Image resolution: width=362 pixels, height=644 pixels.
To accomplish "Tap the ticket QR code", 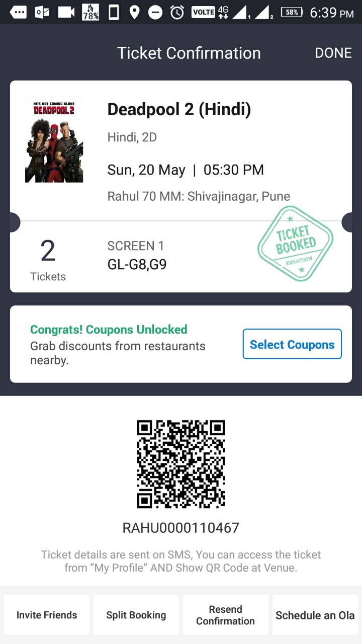I will click(181, 464).
